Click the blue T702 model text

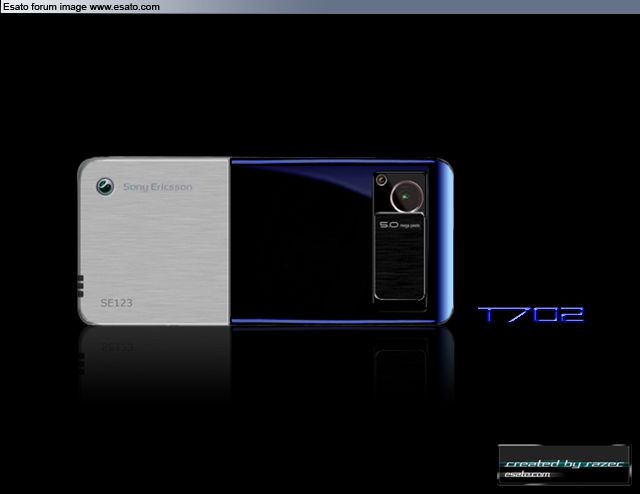click(x=530, y=315)
